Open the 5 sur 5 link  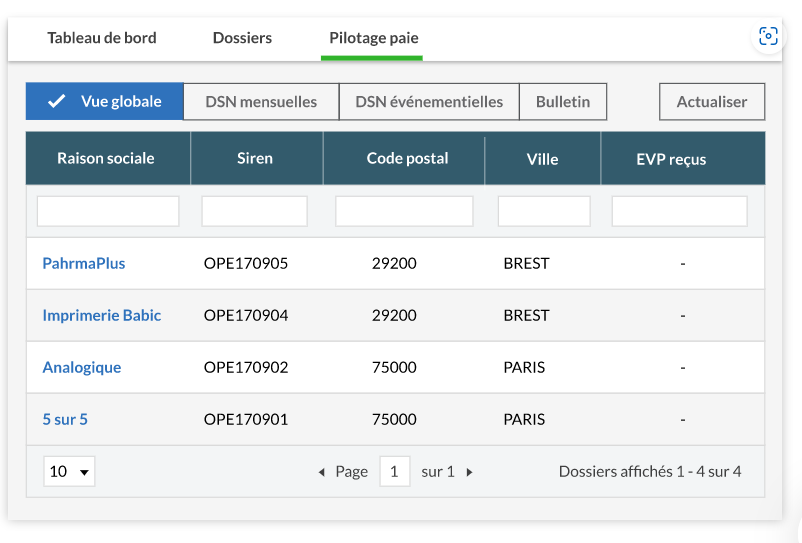65,419
